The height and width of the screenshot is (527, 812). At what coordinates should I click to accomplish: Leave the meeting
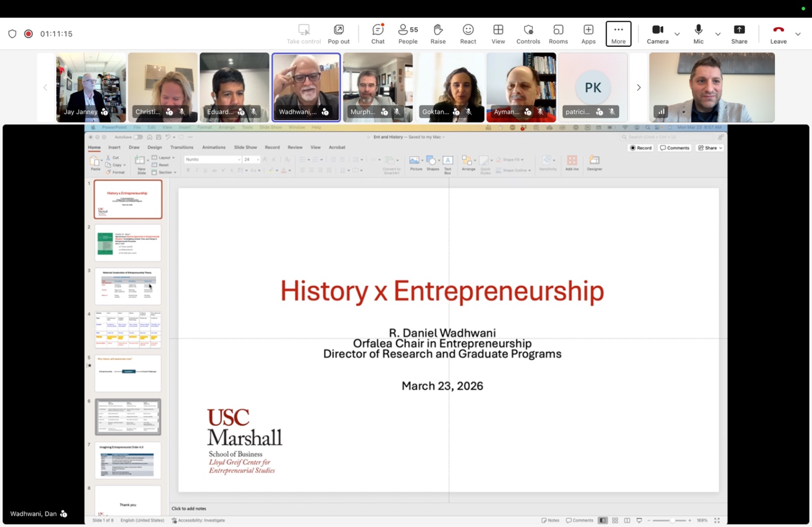[778, 34]
